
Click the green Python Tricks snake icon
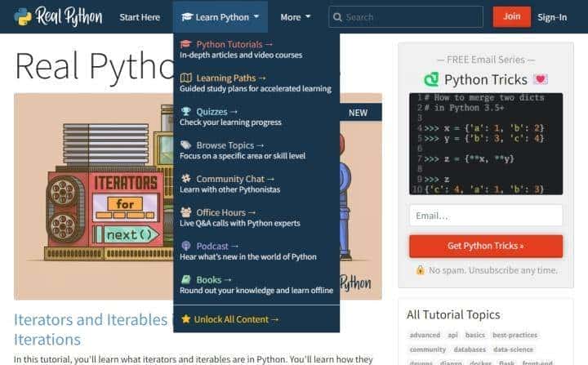click(x=431, y=79)
